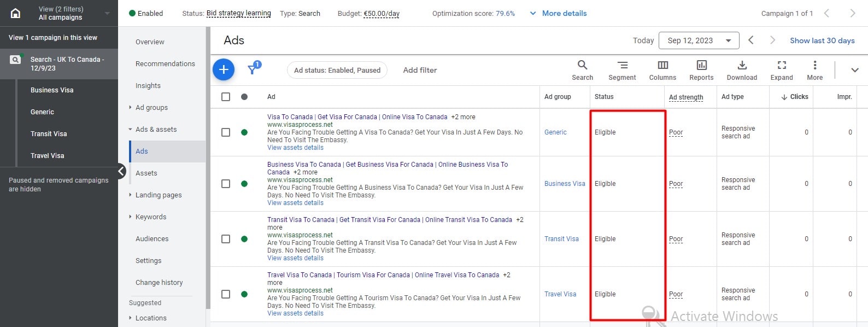Expand the table to full screen
This screenshot has width=868, height=327.
point(782,70)
